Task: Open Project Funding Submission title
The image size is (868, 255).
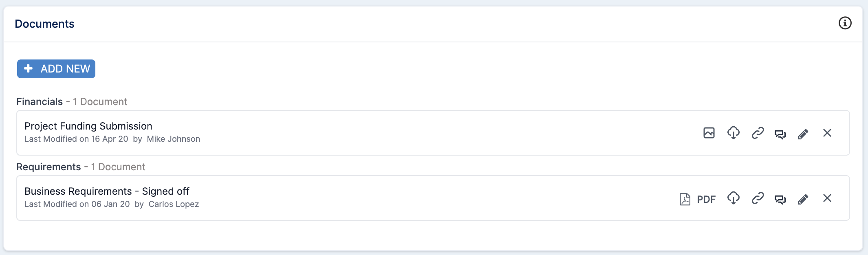Action: coord(88,126)
